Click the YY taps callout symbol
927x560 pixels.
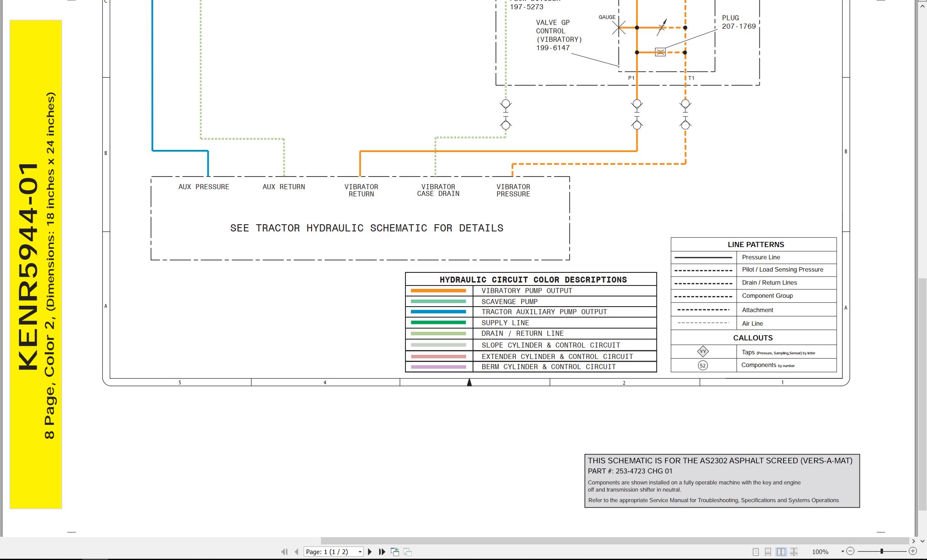point(703,351)
